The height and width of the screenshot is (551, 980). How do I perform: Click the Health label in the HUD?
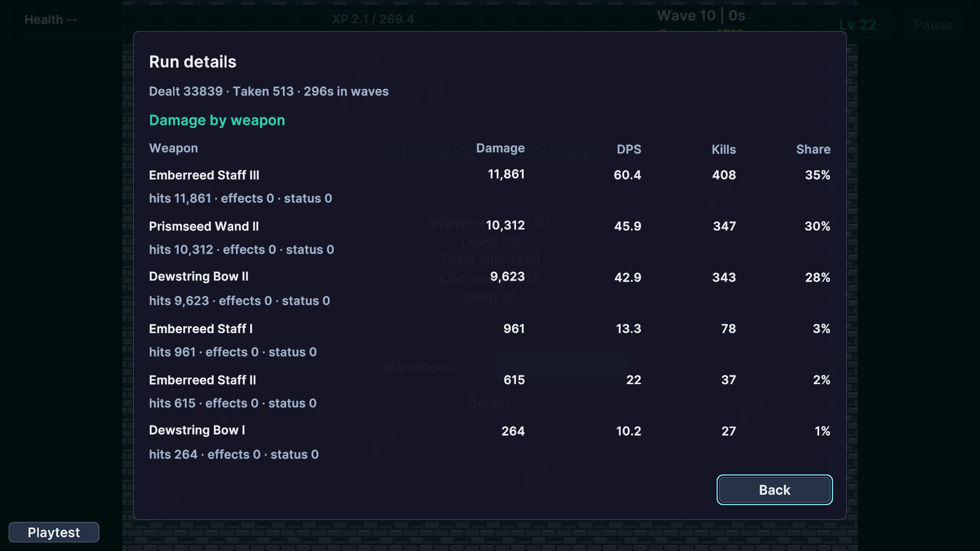pyautogui.click(x=51, y=20)
